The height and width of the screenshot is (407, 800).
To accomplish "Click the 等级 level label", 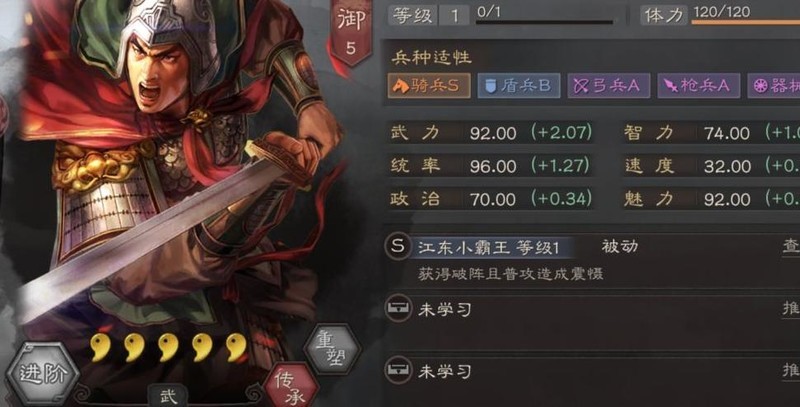I will (x=412, y=16).
